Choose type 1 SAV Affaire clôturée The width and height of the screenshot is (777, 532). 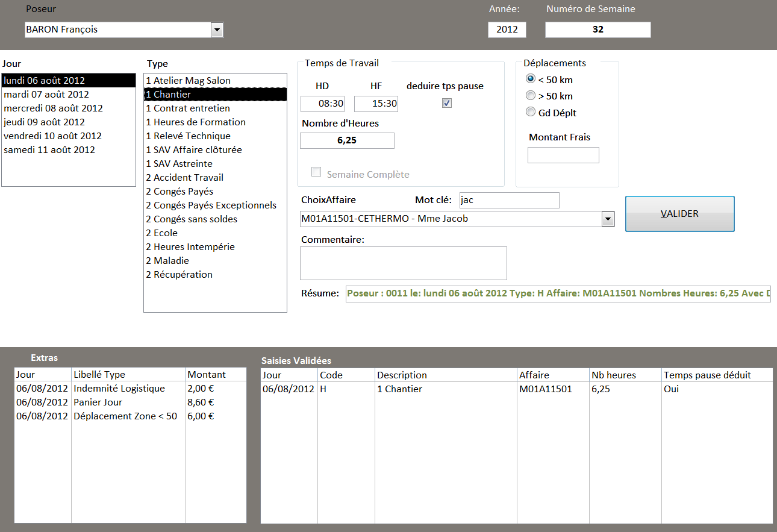[215, 150]
